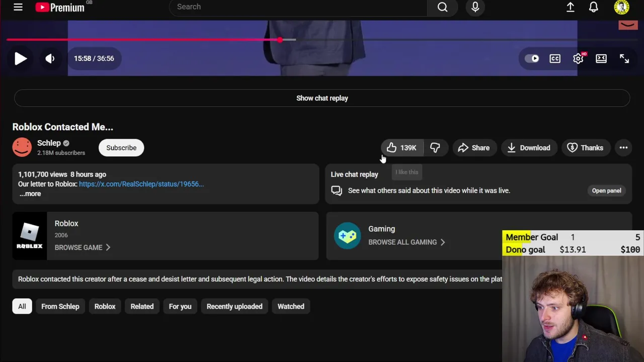
Task: Open the Schlep channel name link
Action: point(49,143)
